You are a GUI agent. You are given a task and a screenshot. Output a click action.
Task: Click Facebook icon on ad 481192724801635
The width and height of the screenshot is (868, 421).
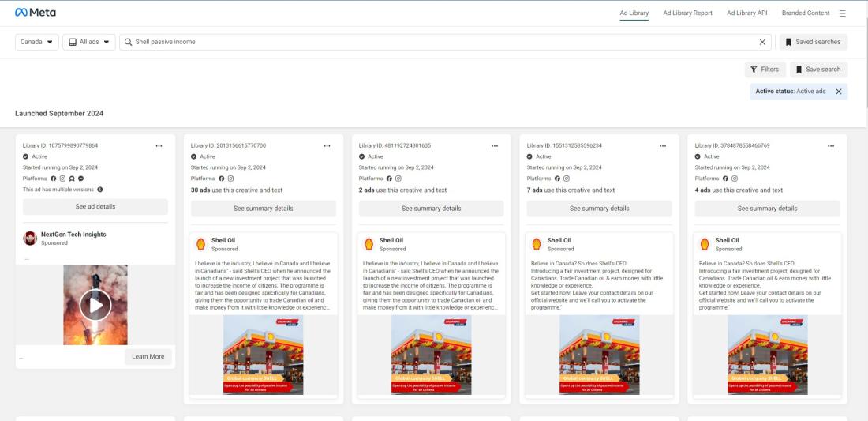389,179
